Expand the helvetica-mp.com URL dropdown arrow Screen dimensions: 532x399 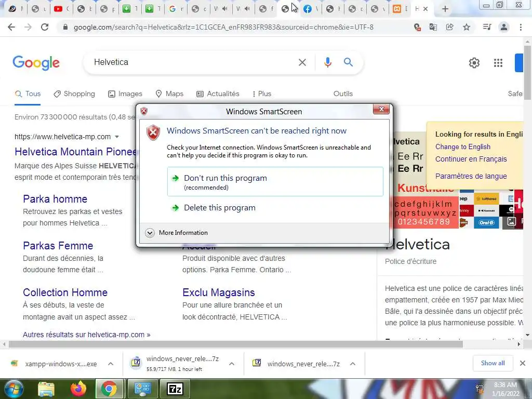[117, 137]
